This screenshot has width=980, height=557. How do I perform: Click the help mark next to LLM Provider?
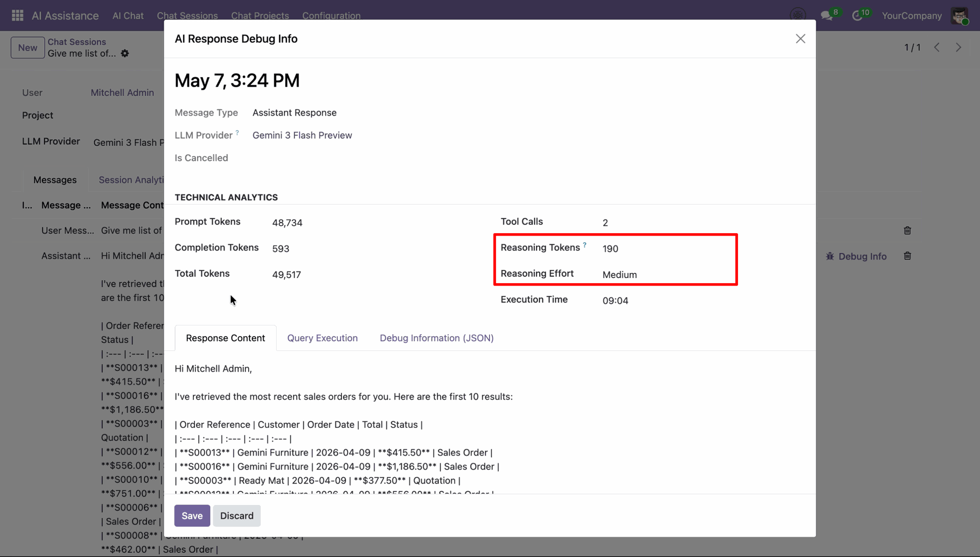coord(237,133)
